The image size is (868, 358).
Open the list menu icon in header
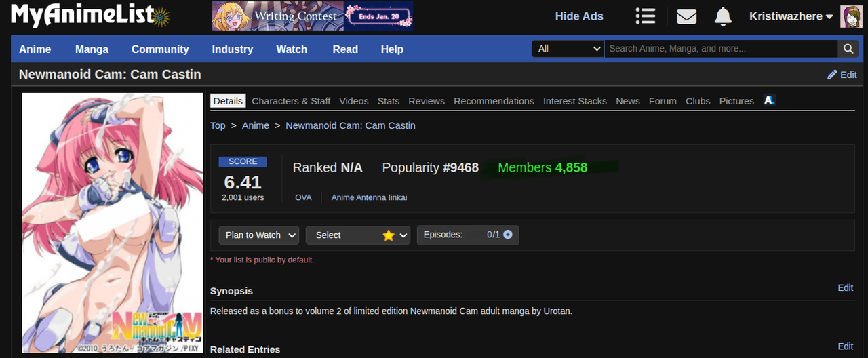(x=646, y=16)
